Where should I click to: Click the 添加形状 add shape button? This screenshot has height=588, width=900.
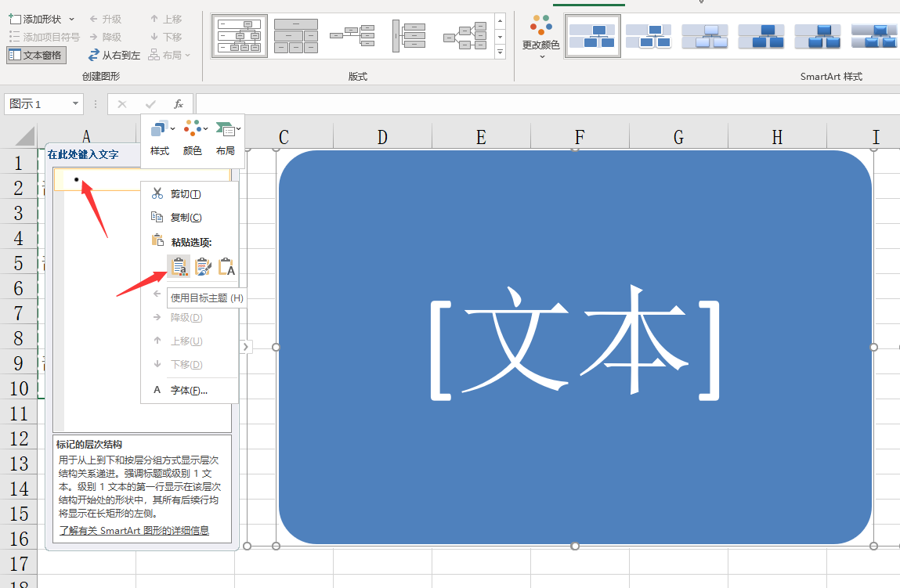35,19
